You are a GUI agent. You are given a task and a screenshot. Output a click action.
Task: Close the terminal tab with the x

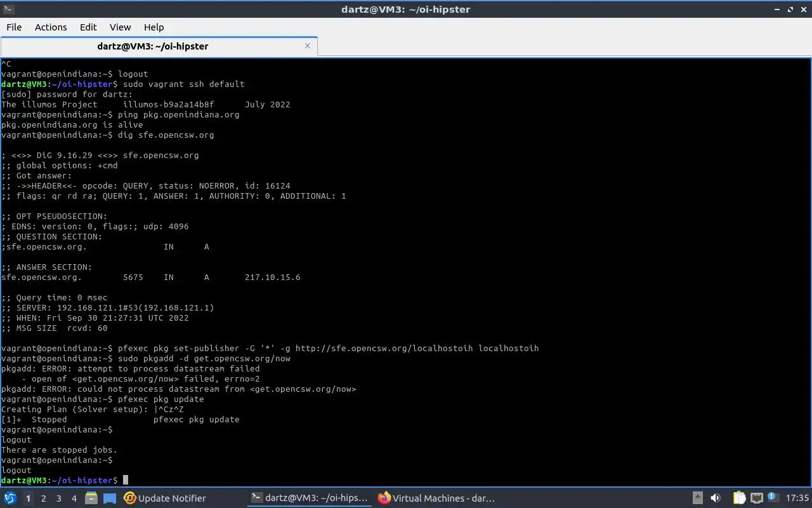tap(308, 46)
